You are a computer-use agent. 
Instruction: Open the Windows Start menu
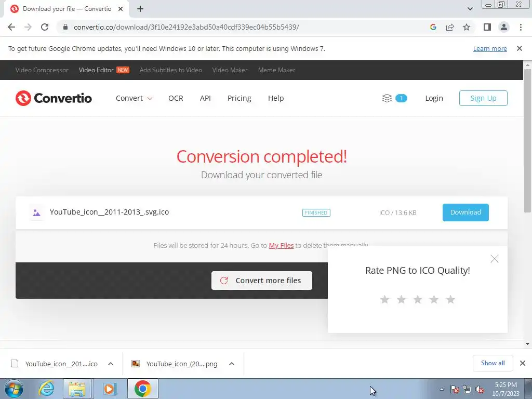(x=14, y=389)
